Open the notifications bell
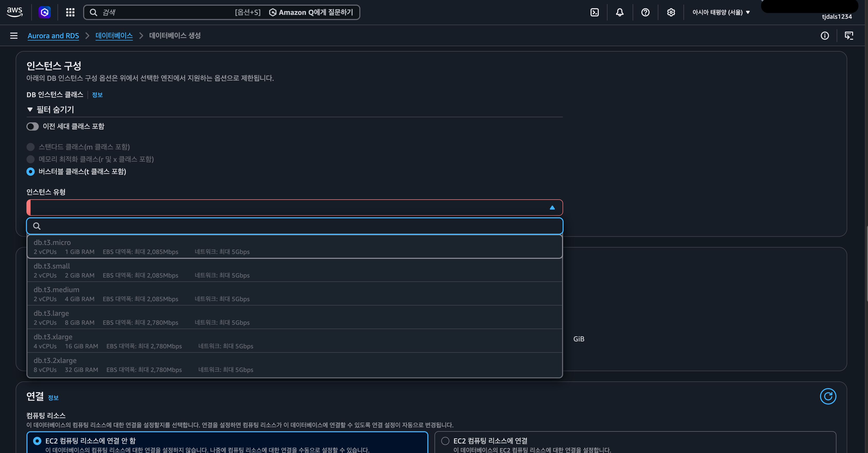868x453 pixels. 620,12
